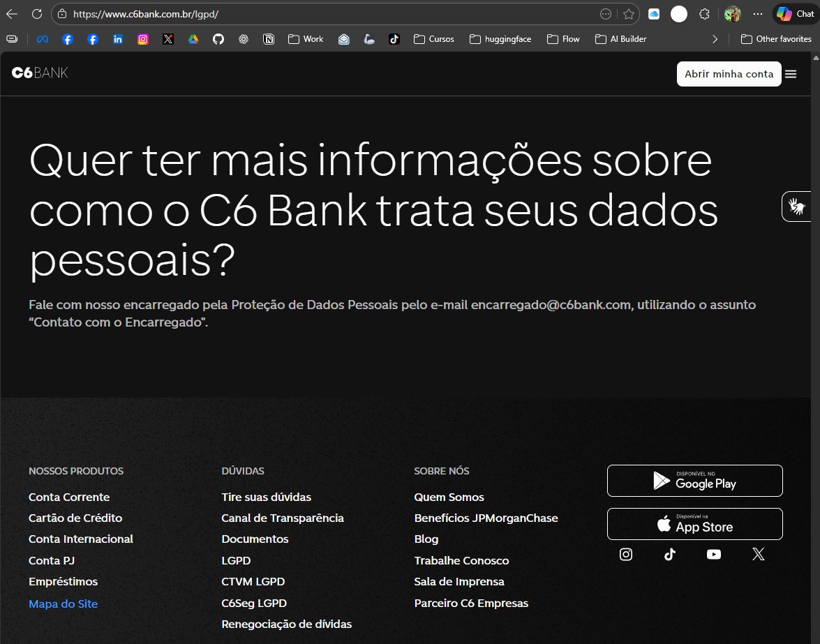Screen dimensions: 820x644
Task: Open the Notion bookmark
Action: click(x=268, y=39)
